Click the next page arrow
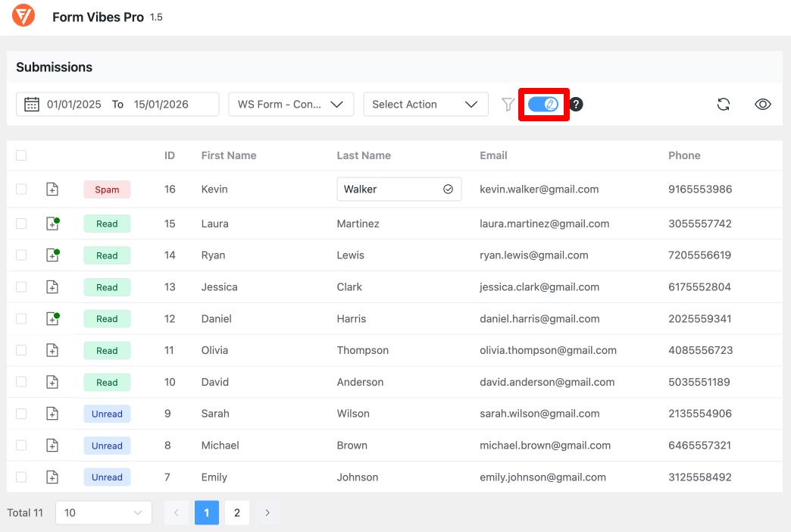 pyautogui.click(x=267, y=512)
